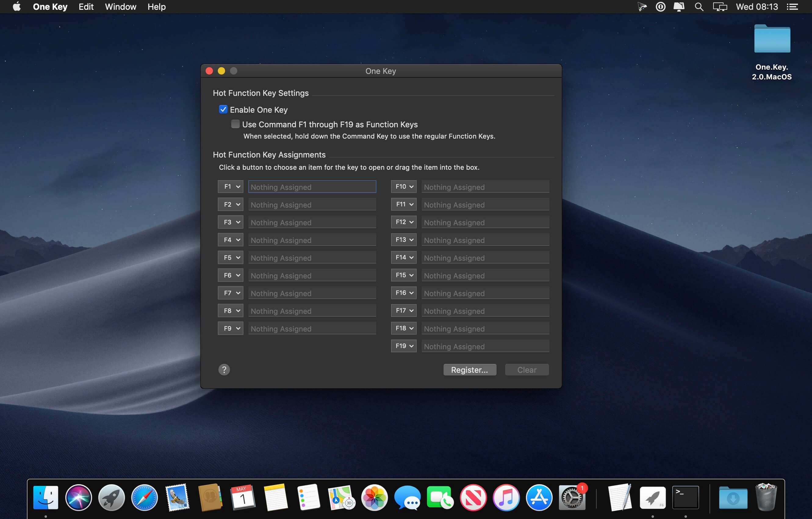Open System Preferences in dock
Screen dimensions: 812x519
pos(572,497)
